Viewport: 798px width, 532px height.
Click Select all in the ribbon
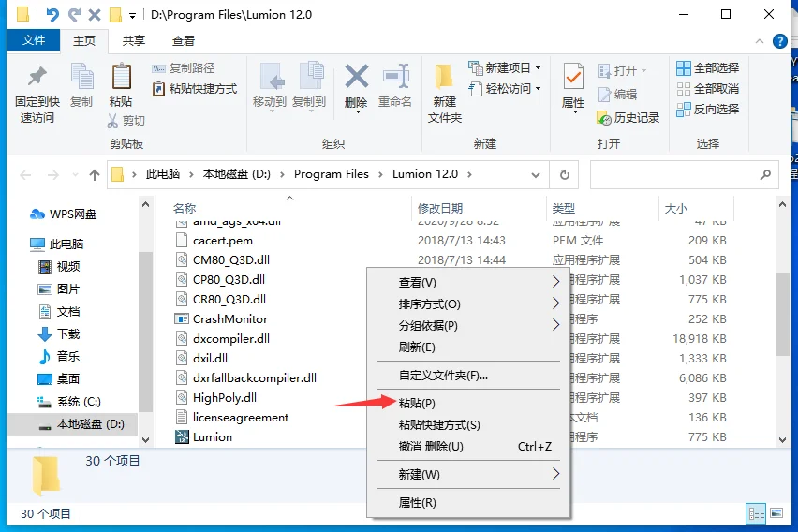pos(708,67)
